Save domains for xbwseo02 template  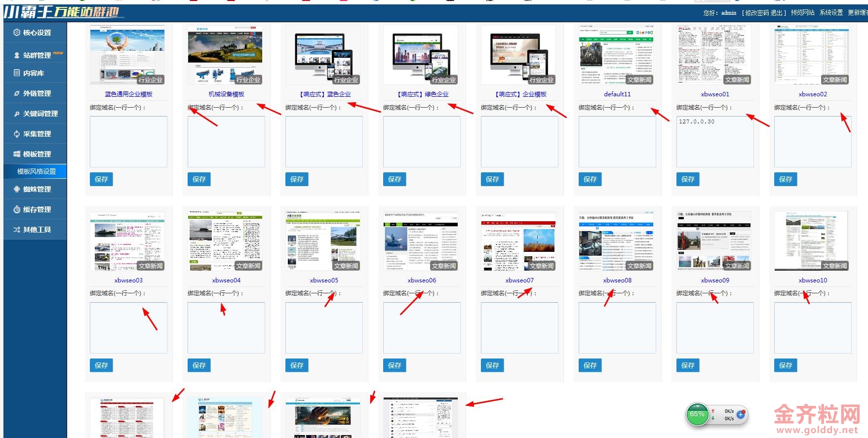(786, 179)
